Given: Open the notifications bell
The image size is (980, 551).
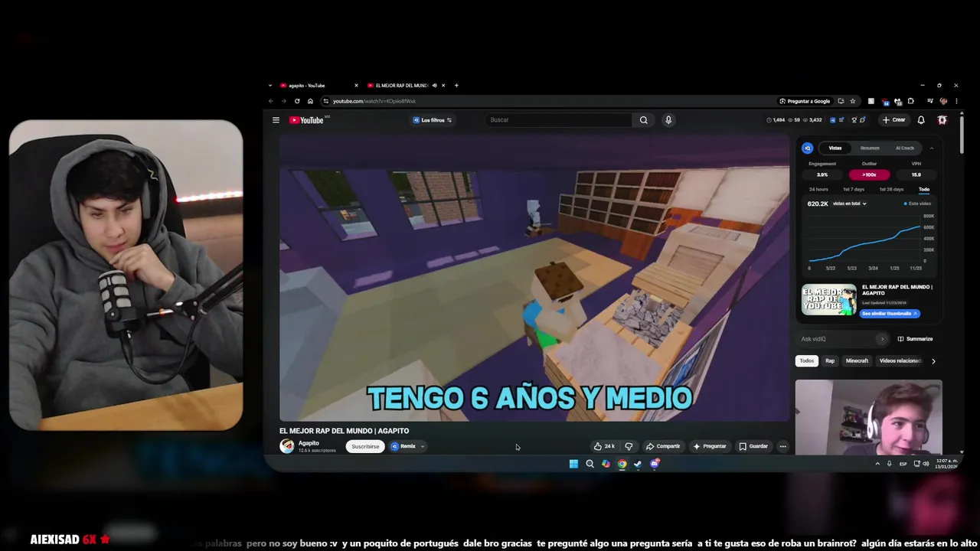Looking at the screenshot, I should click(x=921, y=120).
